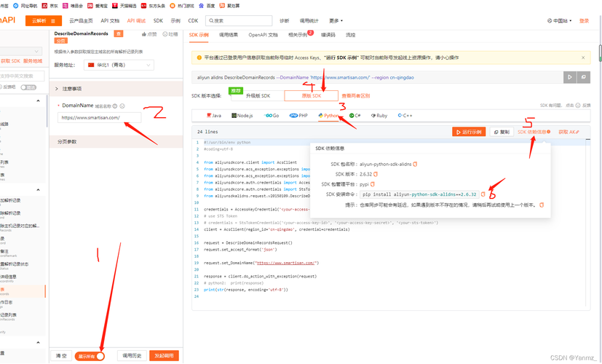Switch to the 流控 tab
Viewport: 602px width, 364px height.
point(351,35)
